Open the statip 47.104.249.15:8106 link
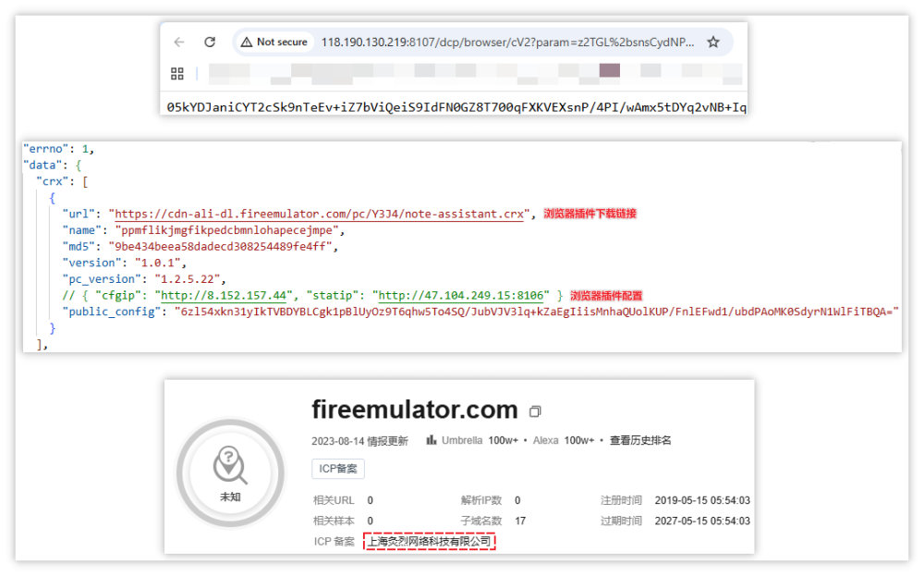This screenshot has height=576, width=924. tap(463, 295)
